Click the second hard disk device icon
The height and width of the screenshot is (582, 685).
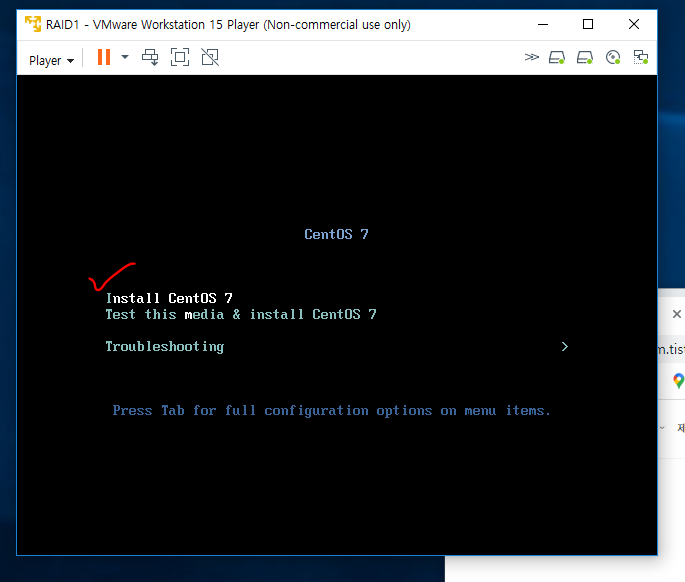(585, 57)
